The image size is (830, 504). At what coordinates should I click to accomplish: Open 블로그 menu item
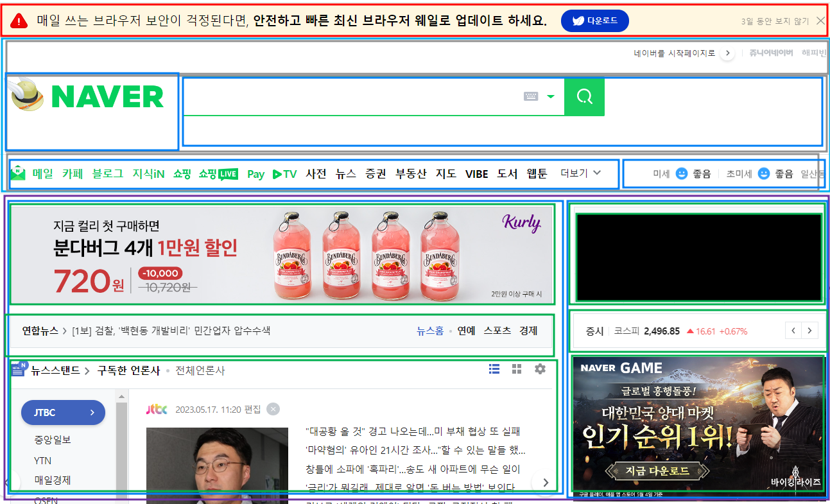[x=107, y=173]
